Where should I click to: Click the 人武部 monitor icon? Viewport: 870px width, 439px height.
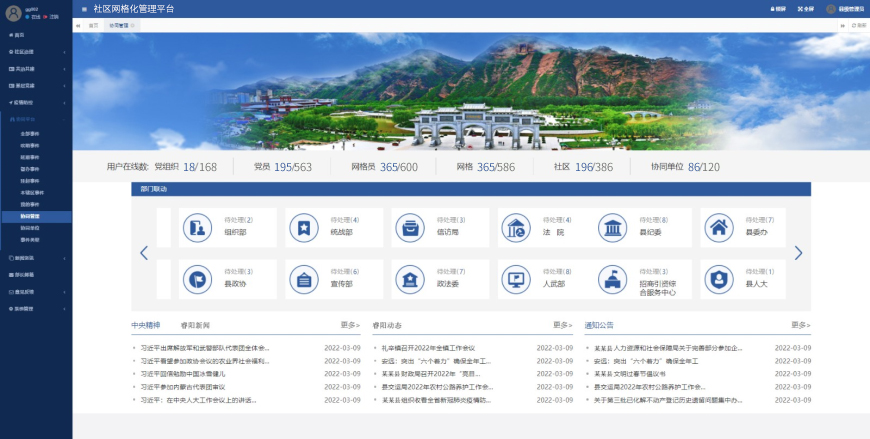pos(515,279)
